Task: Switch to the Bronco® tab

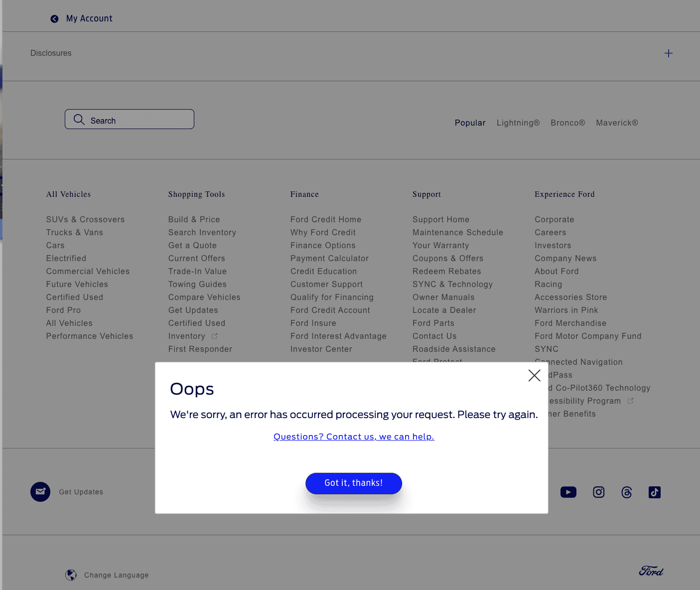Action: coord(567,123)
